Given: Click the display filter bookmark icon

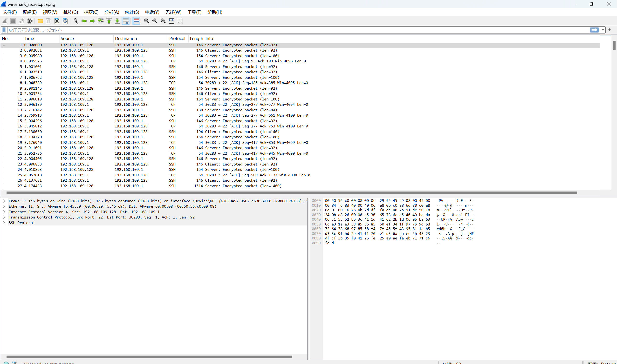Looking at the screenshot, I should click(4, 30).
